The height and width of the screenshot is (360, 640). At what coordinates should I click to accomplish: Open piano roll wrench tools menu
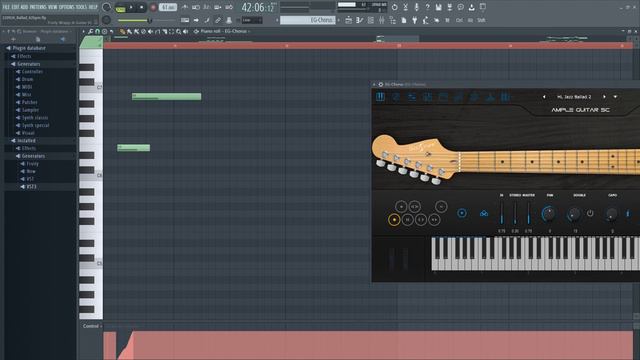coord(90,31)
